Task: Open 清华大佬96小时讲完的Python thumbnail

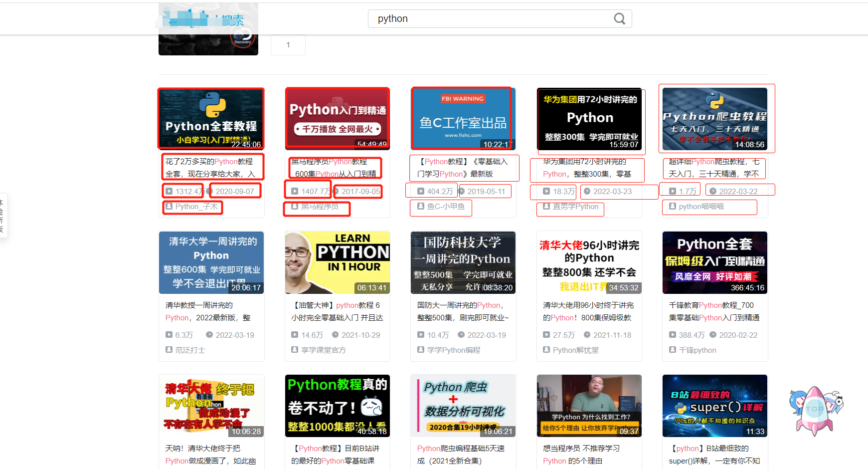Action: coord(589,262)
